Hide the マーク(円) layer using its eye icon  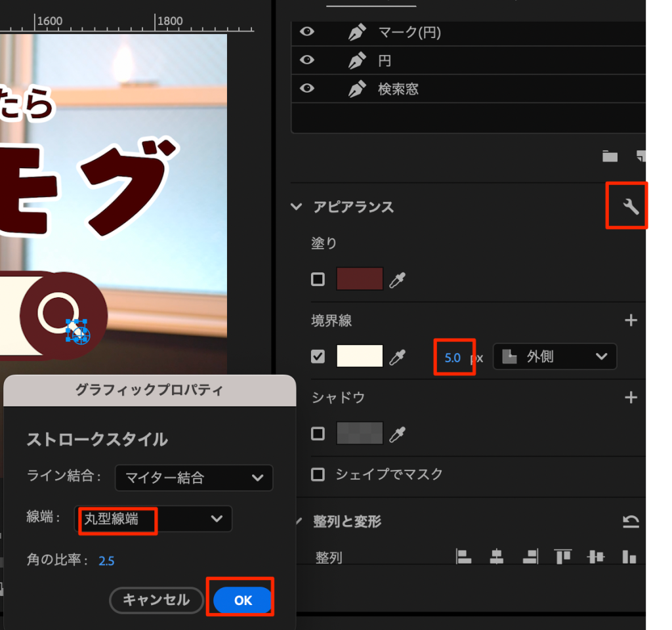pyautogui.click(x=307, y=32)
